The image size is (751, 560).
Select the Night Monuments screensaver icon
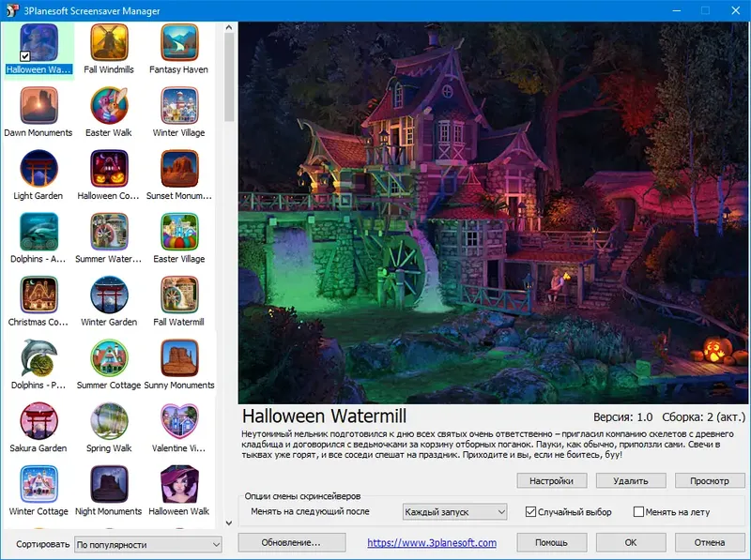point(109,484)
